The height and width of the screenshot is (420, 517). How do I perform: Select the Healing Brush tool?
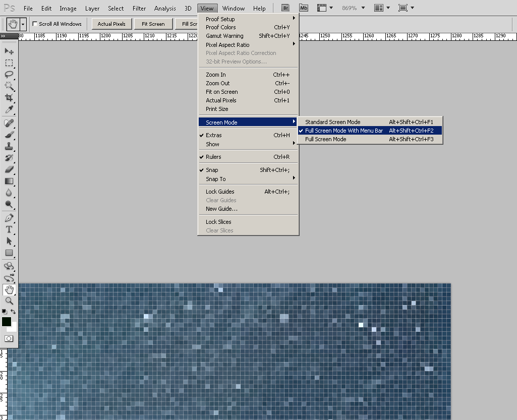coord(9,123)
